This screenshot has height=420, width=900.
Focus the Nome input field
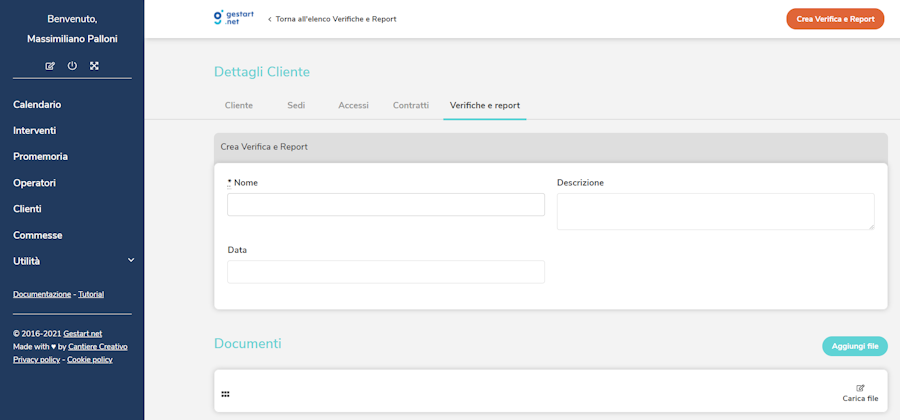(386, 205)
